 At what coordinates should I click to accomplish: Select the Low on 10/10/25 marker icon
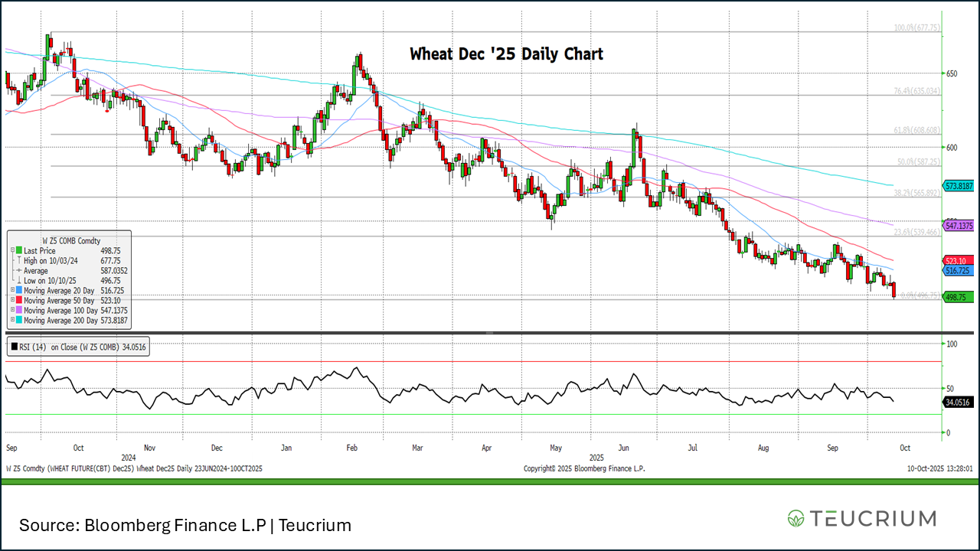click(18, 281)
